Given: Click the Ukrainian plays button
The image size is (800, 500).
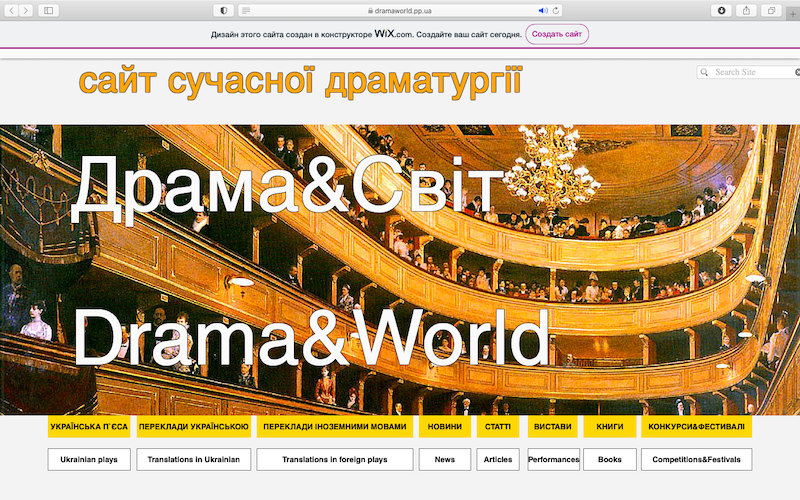Looking at the screenshot, I should point(89,459).
